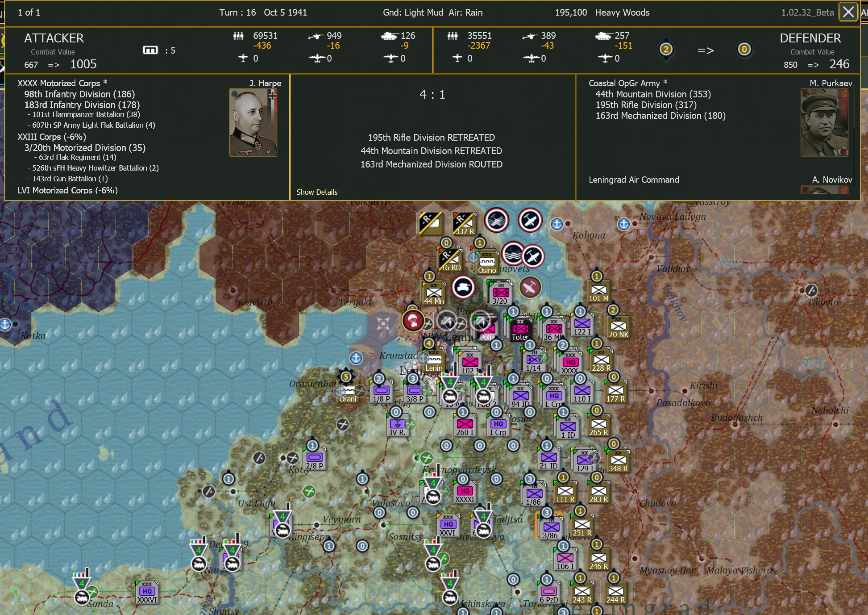Screen dimensions: 868x615
Task: Select the 129 I unit counter
Action: (585, 461)
